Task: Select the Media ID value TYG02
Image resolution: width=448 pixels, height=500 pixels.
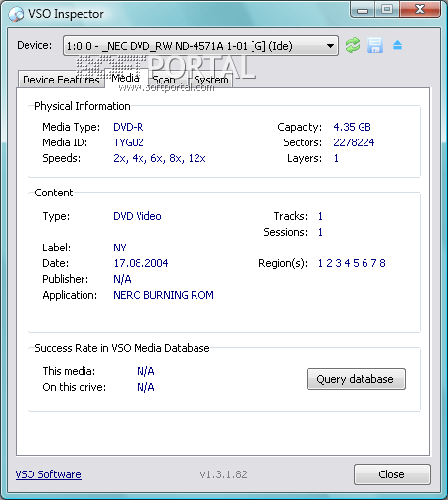Action: click(x=129, y=142)
